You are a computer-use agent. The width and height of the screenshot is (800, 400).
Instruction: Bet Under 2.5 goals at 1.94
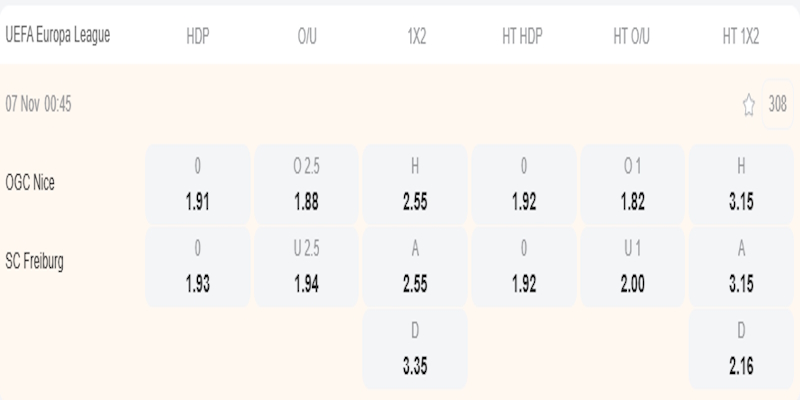306,266
